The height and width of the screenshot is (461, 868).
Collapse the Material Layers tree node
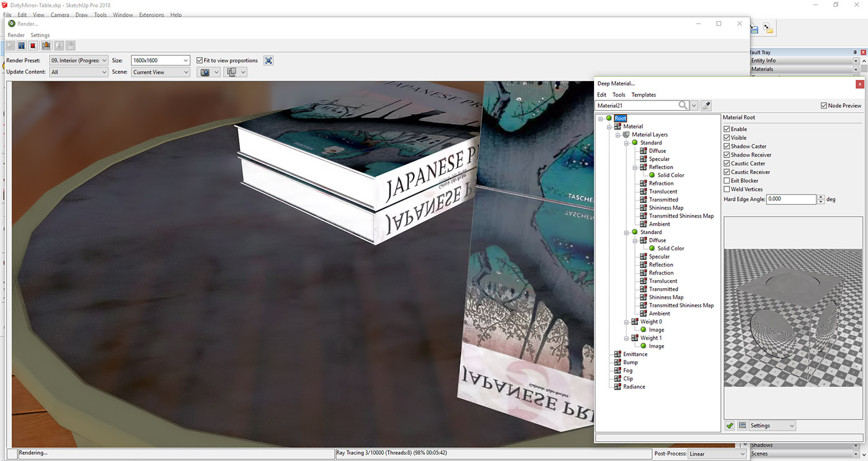pos(618,134)
